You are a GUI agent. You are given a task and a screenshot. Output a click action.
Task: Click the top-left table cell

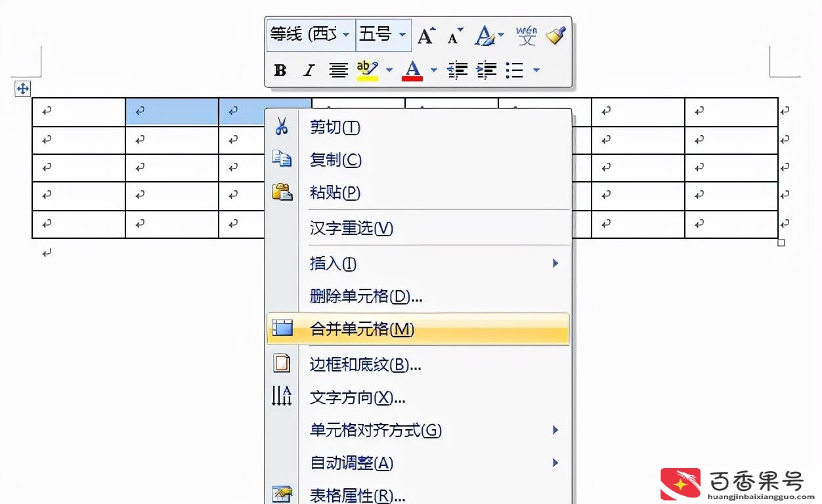[x=79, y=112]
